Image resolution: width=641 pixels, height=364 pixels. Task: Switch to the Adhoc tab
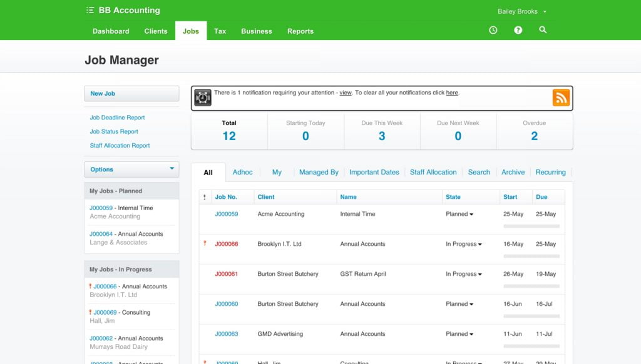243,172
